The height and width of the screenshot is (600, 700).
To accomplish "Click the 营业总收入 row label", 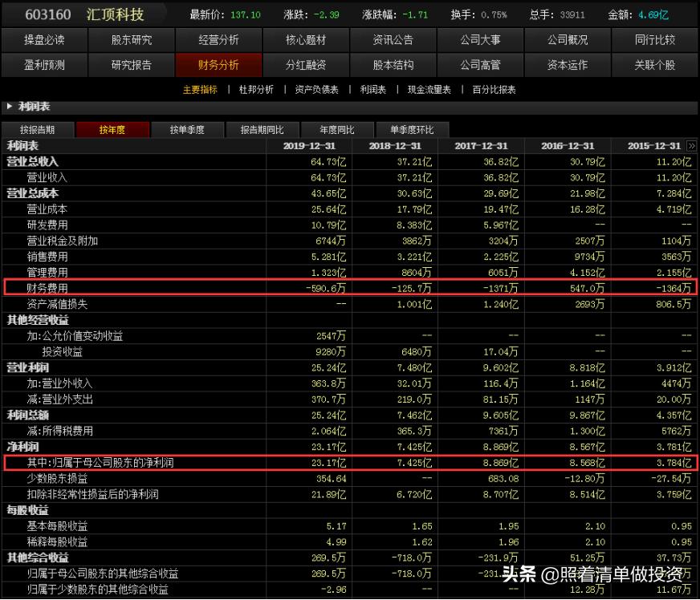I will [33, 162].
